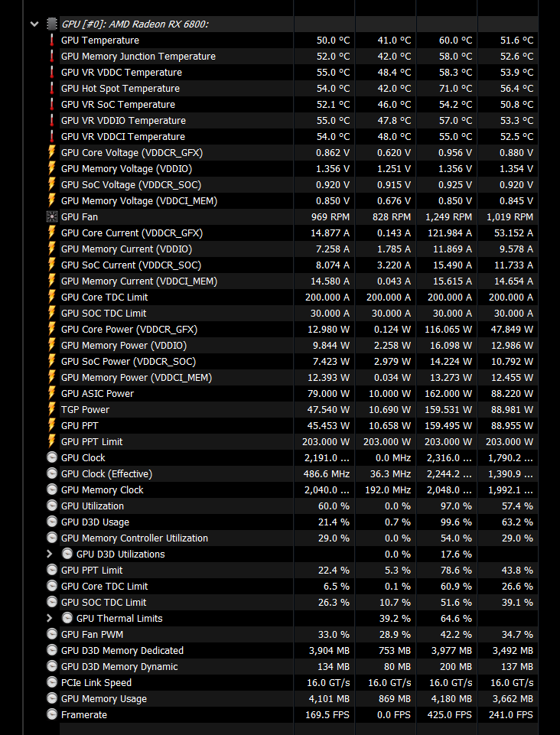Select the GPU Temperature sensor row label
This screenshot has height=735, width=560.
click(100, 41)
